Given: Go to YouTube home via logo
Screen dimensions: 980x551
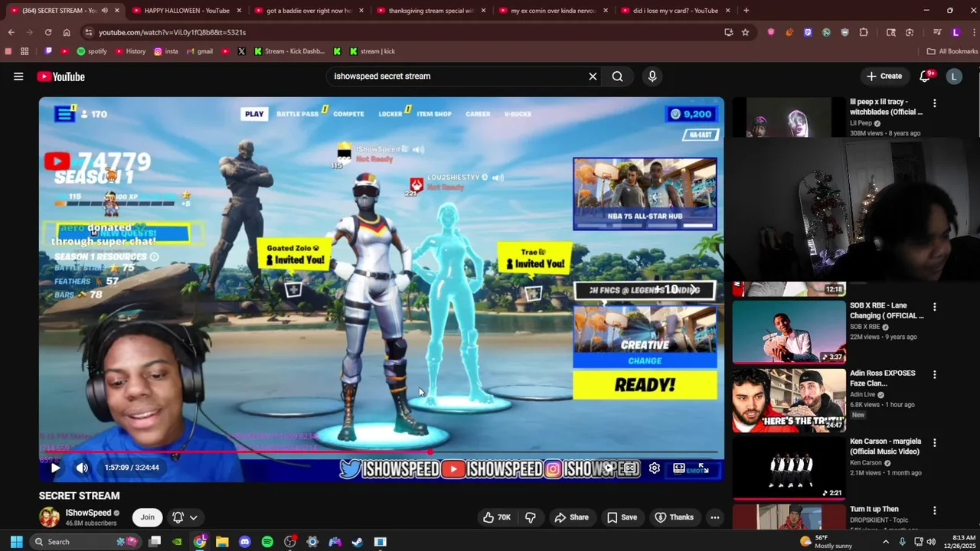Looking at the screenshot, I should pyautogui.click(x=60, y=77).
